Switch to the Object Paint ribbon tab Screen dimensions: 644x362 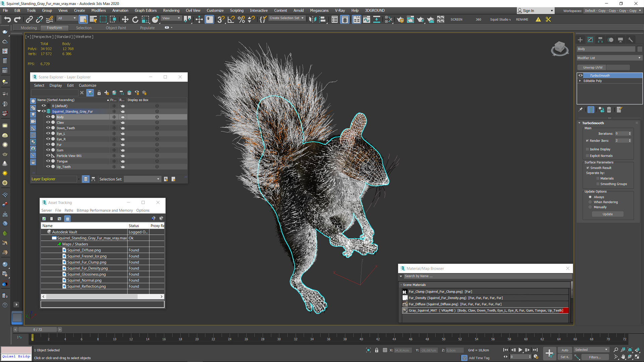tap(116, 28)
